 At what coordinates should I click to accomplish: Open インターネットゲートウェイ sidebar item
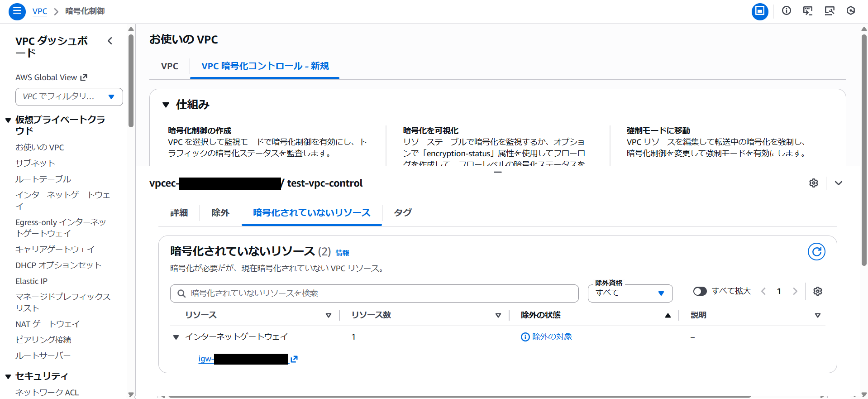[63, 200]
